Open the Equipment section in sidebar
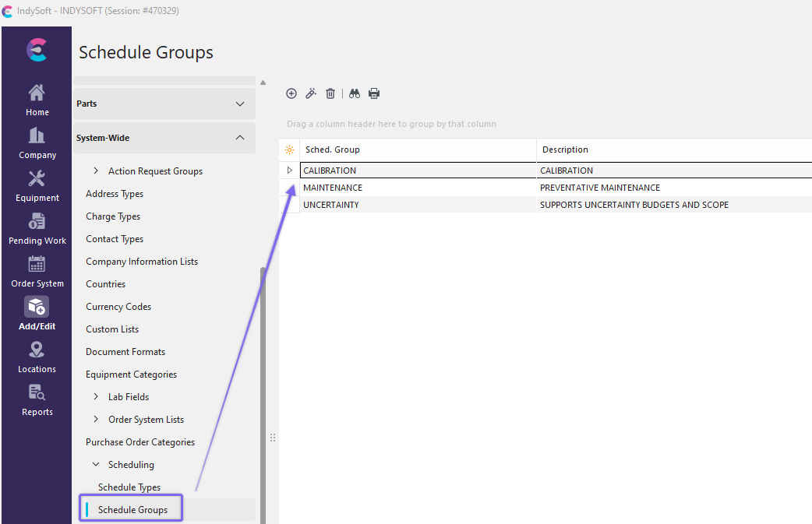This screenshot has height=524, width=812. 37,185
